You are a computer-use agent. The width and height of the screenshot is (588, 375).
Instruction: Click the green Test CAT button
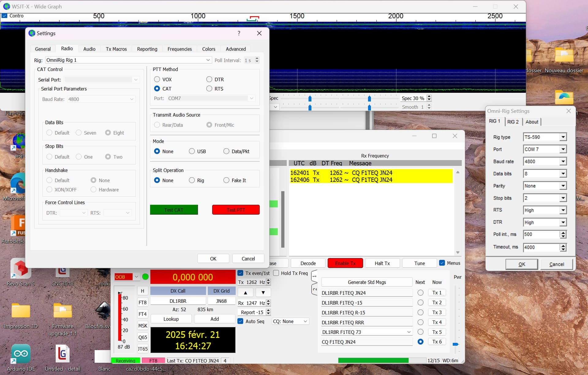pos(174,210)
